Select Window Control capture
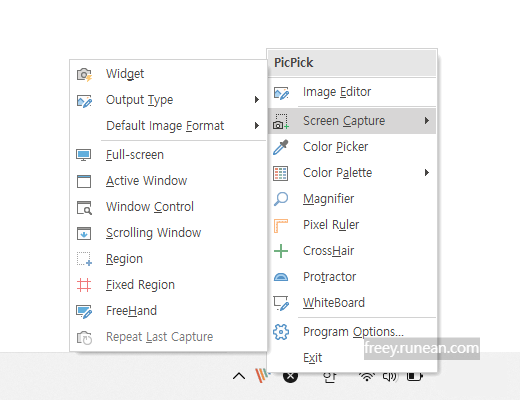This screenshot has height=400, width=520. coord(168,207)
